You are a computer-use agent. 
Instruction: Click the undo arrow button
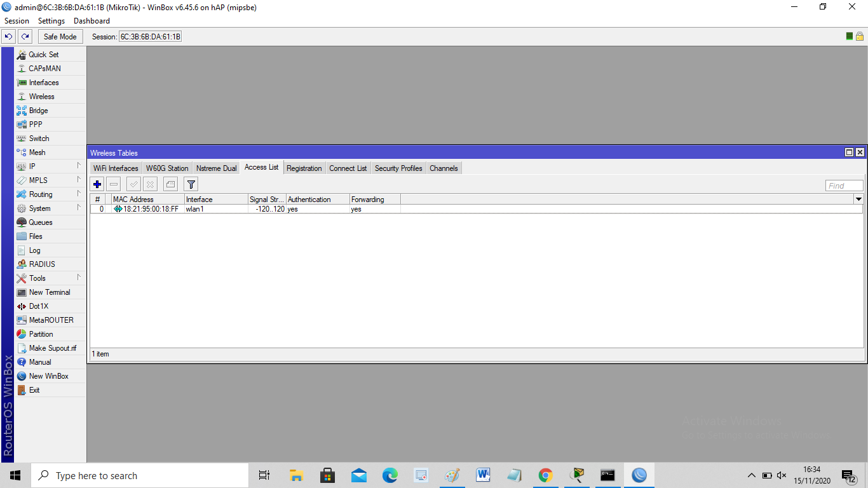coord(8,36)
